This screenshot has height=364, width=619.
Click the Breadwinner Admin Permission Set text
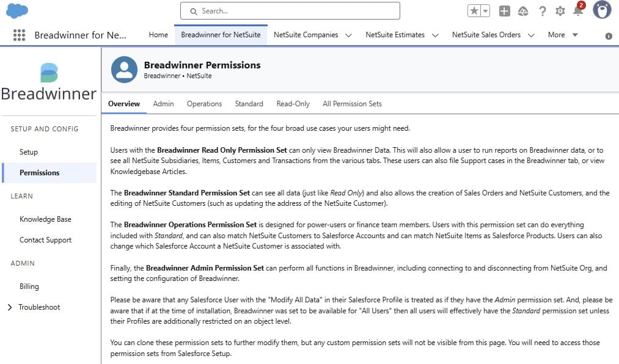coord(205,268)
